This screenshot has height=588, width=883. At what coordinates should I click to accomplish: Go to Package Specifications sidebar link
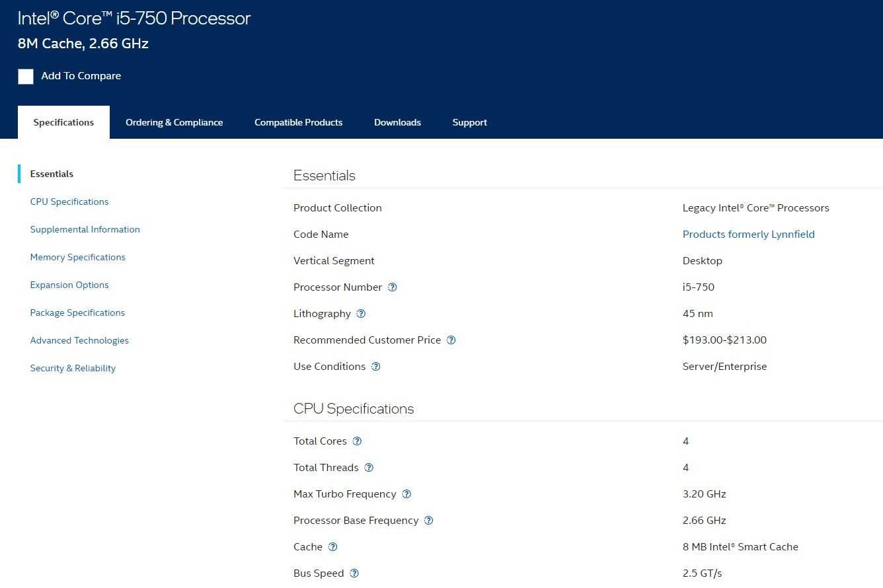(x=77, y=312)
